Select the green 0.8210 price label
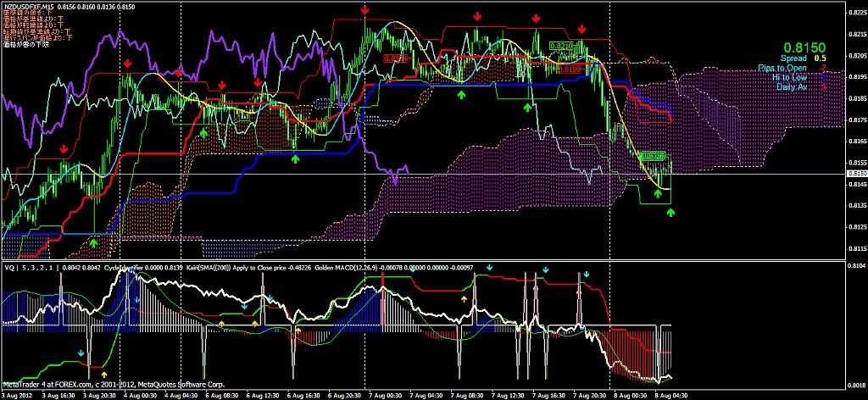This screenshot has width=868, height=400. 561,46
